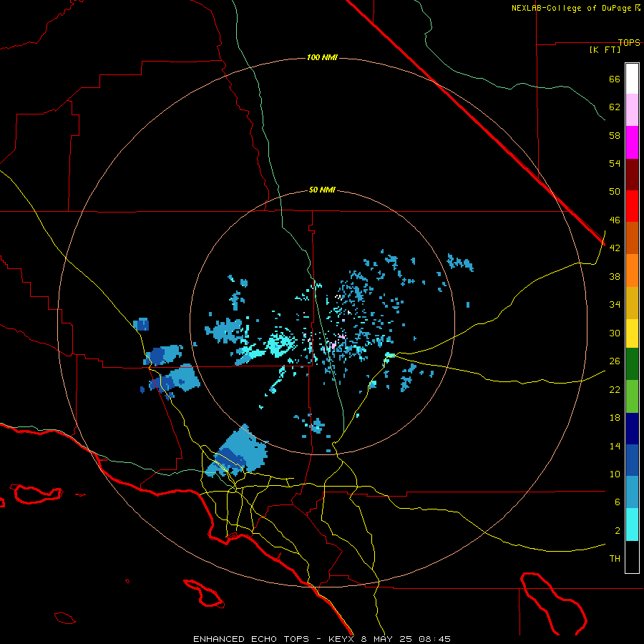The image size is (644, 644).
Task: Click the legend value 6
Action: coord(618,502)
